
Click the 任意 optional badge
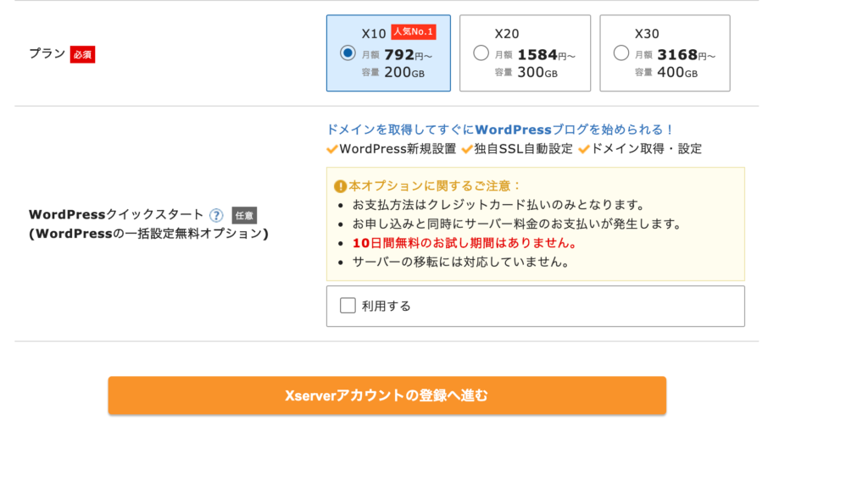click(x=244, y=215)
